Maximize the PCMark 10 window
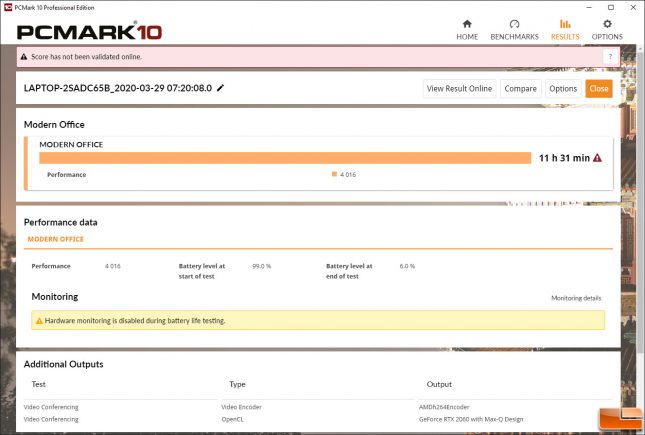 click(611, 7)
